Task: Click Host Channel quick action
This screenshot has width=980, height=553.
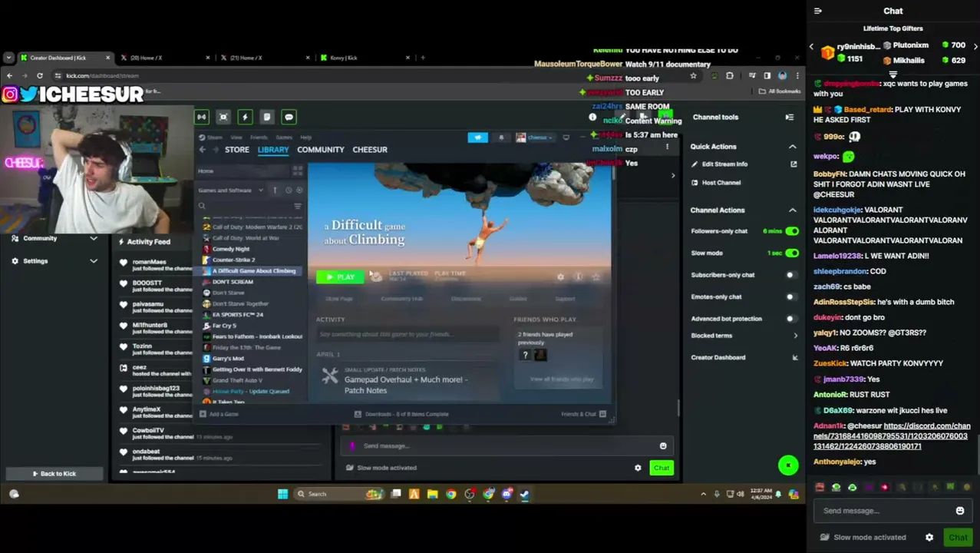Action: [715, 183]
